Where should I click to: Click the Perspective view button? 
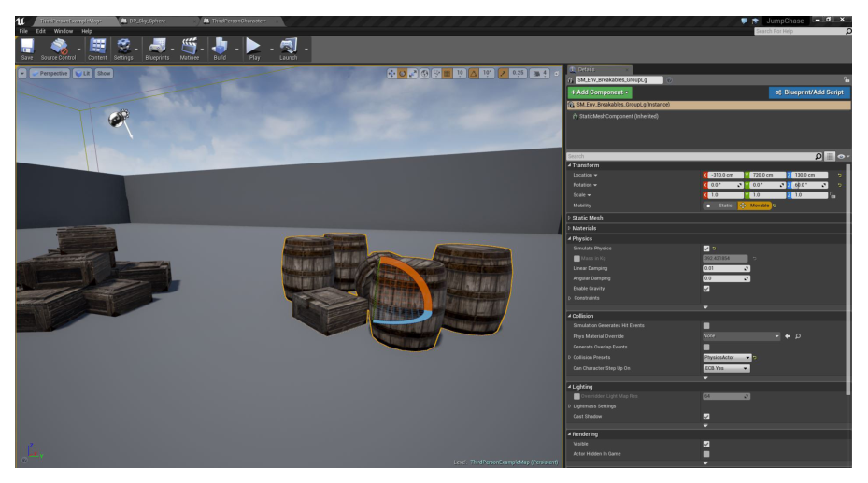(50, 73)
